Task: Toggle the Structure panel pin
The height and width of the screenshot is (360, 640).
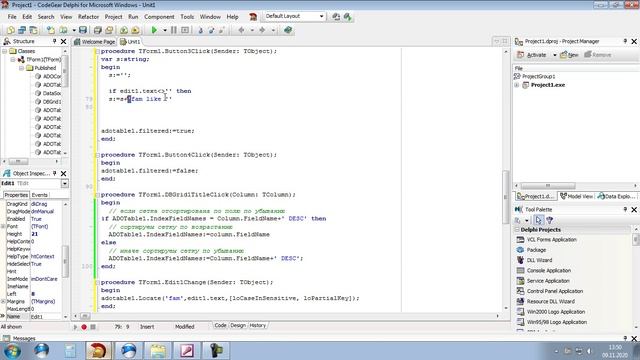Action: pyautogui.click(x=54, y=41)
